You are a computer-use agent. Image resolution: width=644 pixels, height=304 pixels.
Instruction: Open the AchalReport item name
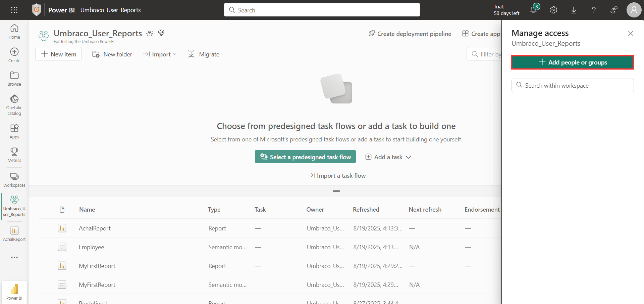95,228
